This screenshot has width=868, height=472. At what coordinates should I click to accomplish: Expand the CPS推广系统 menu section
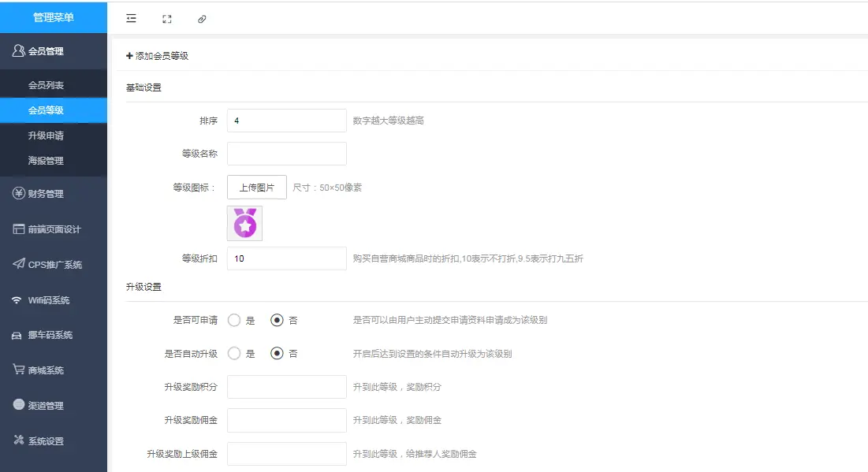(54, 265)
